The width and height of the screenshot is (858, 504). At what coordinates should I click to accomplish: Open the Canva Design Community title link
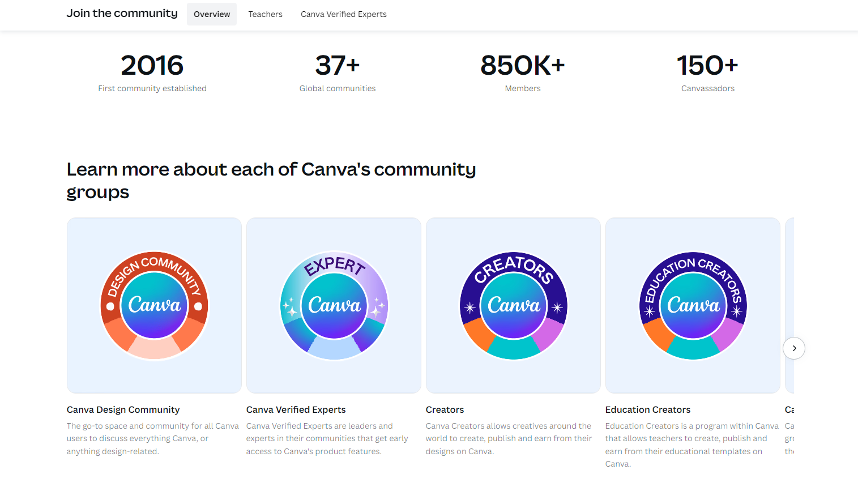tap(123, 409)
